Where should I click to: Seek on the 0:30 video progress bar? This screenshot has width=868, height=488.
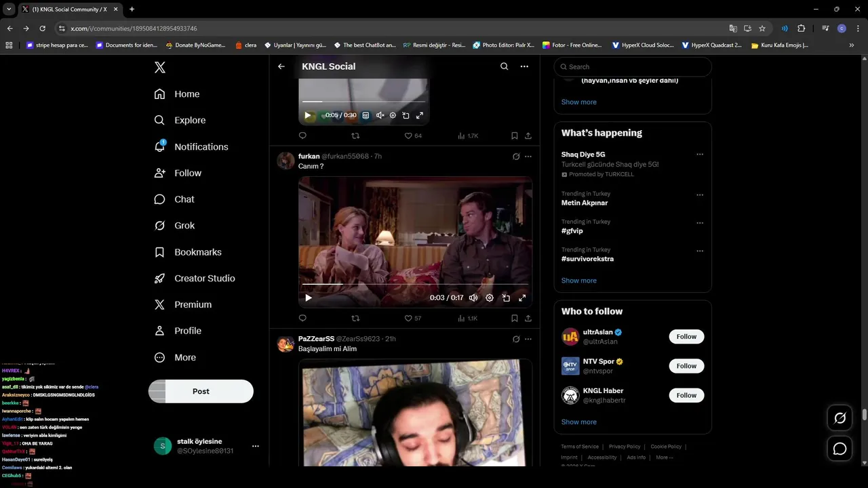(x=363, y=102)
